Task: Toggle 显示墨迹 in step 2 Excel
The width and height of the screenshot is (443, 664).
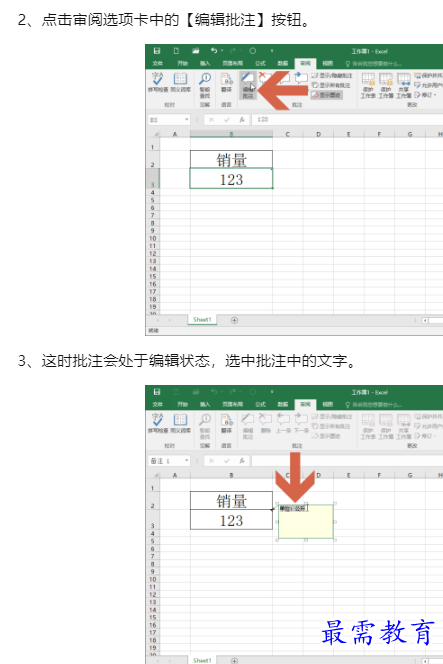Action: pyautogui.click(x=326, y=95)
